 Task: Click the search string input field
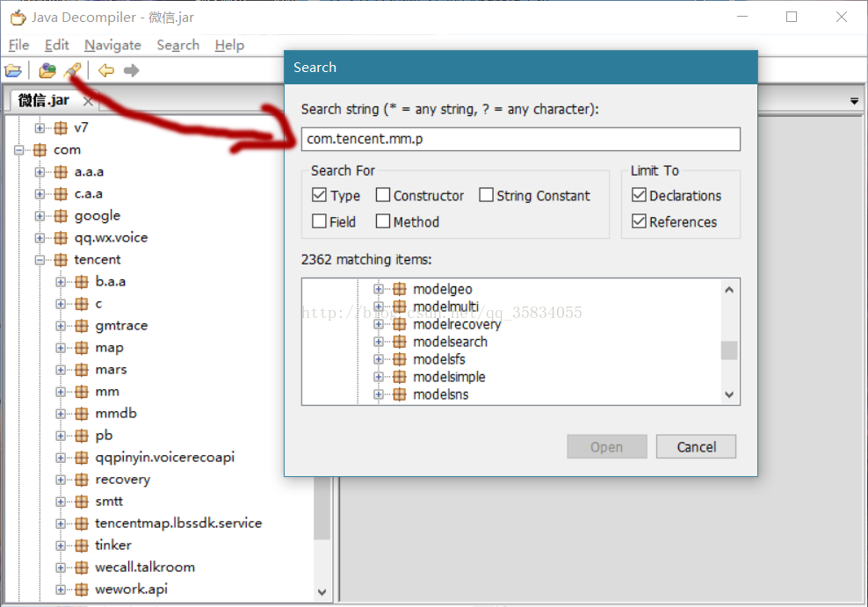(x=520, y=139)
